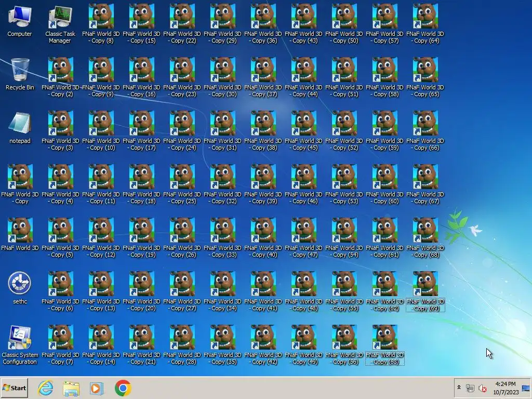The height and width of the screenshot is (399, 532).
Task: Select FNaF World 3D - Copy (46)
Action: point(303,184)
